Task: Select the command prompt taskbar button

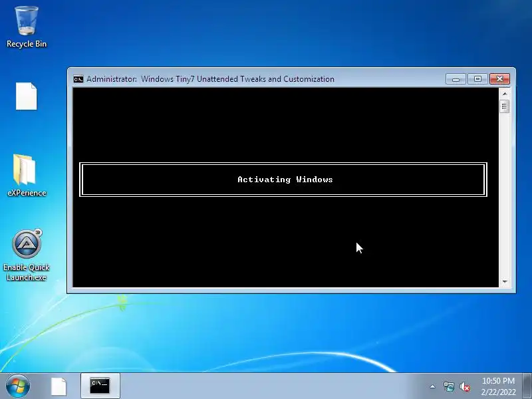Action: click(x=100, y=386)
